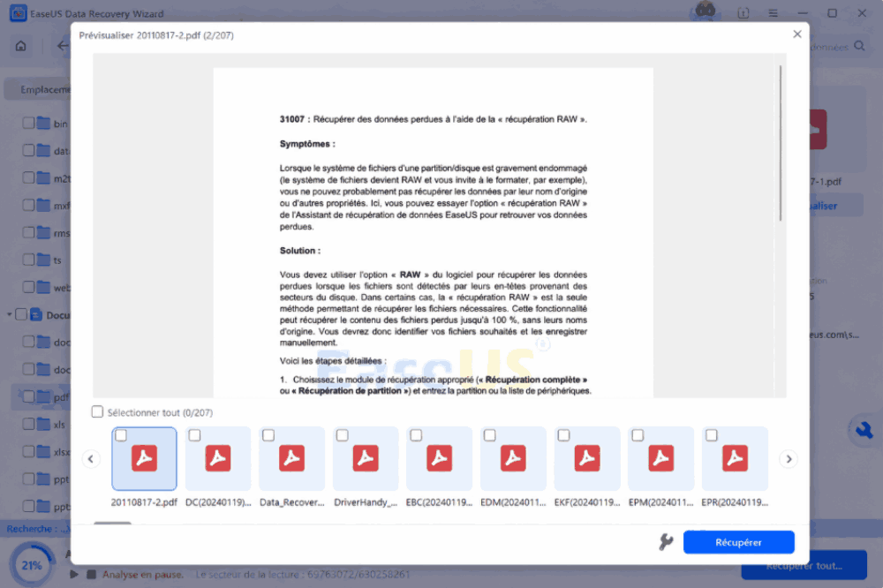883x588 pixels.
Task: Tick the EBC(20240119) thumbnail checkbox
Action: tap(416, 435)
